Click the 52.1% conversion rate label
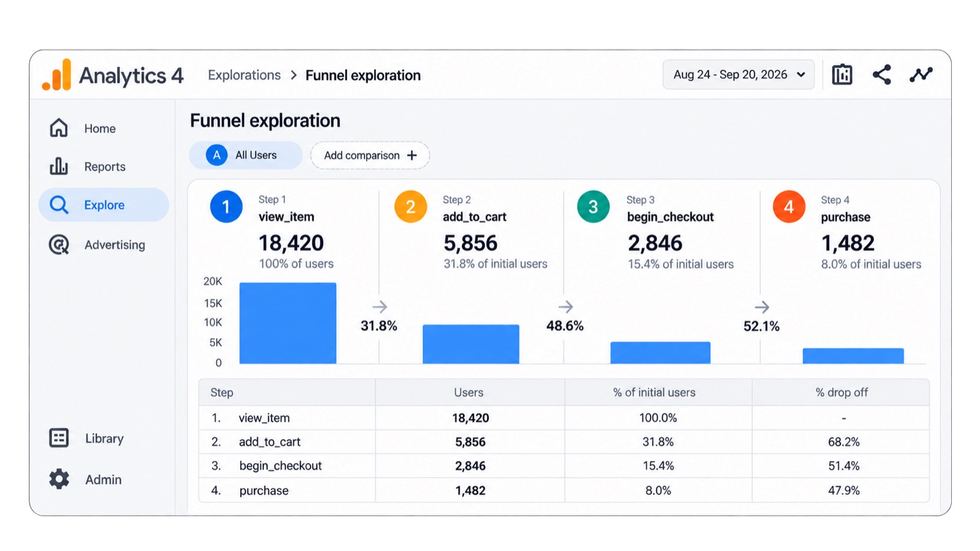Screen dimensions: 980x551 (761, 326)
